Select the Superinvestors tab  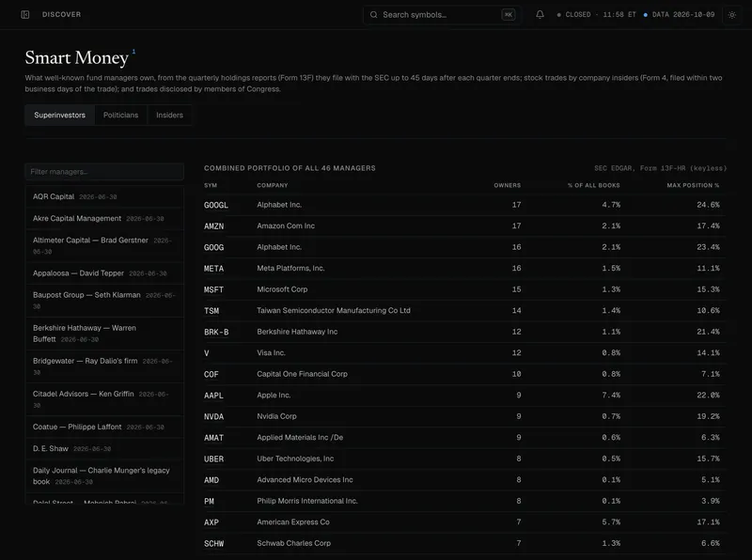pos(59,115)
